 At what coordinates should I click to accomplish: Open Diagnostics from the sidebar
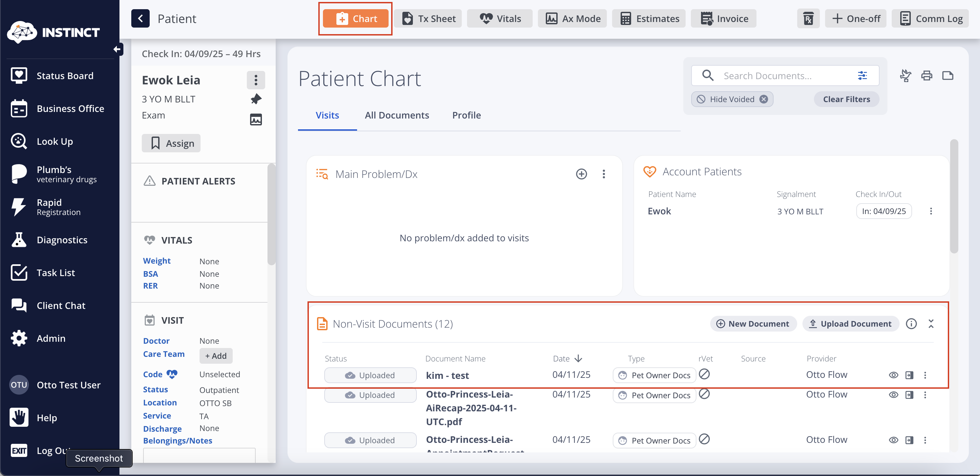click(62, 240)
